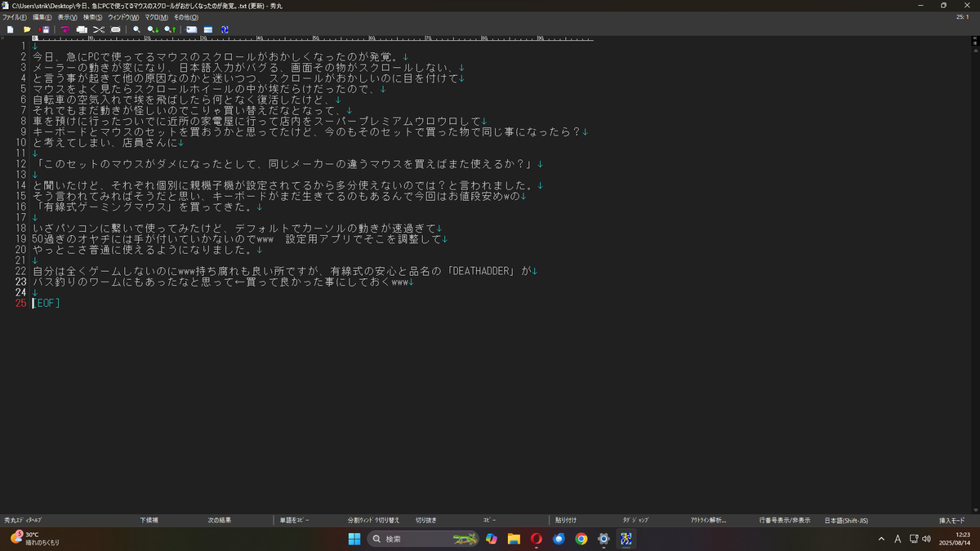The height and width of the screenshot is (551, 980).
Task: Open the Settings gear taskbar icon
Action: click(x=604, y=539)
